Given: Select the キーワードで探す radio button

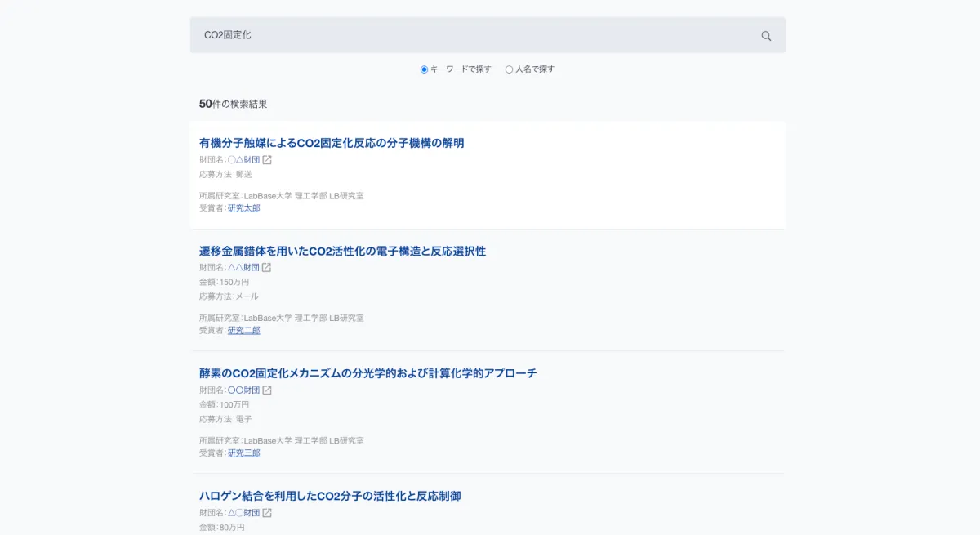Looking at the screenshot, I should pos(425,69).
